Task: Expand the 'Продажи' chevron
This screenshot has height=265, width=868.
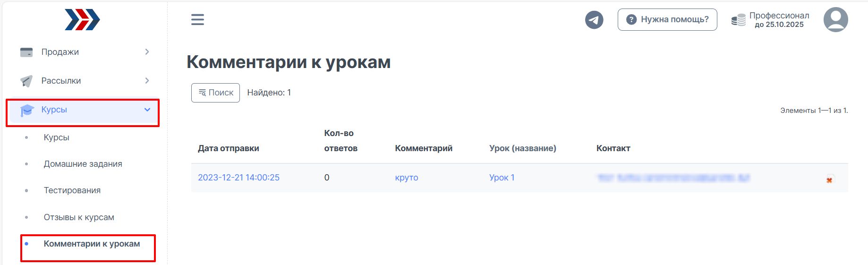Action: click(x=147, y=52)
